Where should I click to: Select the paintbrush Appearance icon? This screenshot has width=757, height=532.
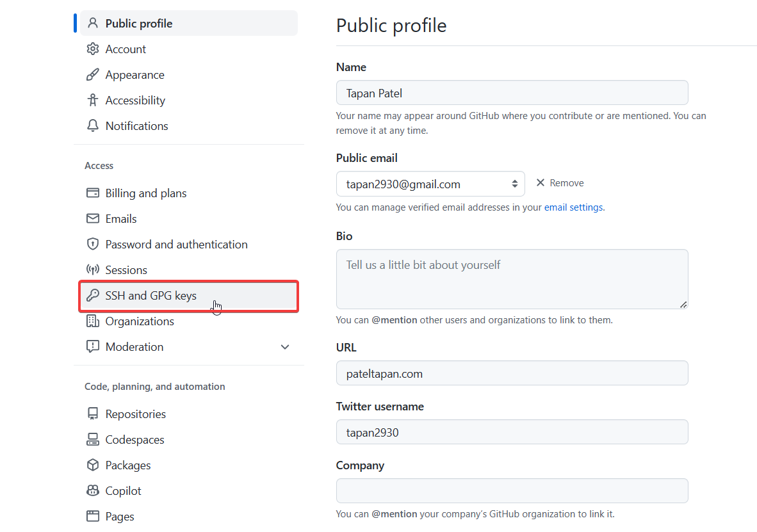tap(93, 74)
